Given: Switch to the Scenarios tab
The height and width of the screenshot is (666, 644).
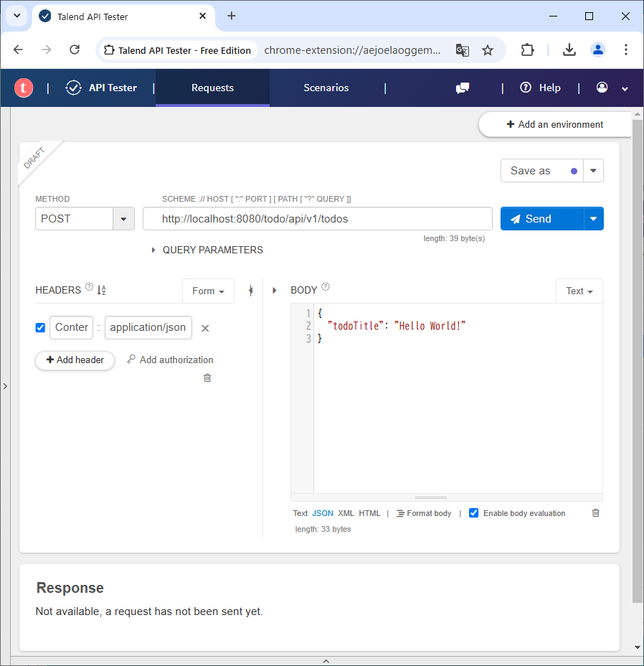Looking at the screenshot, I should tap(326, 88).
